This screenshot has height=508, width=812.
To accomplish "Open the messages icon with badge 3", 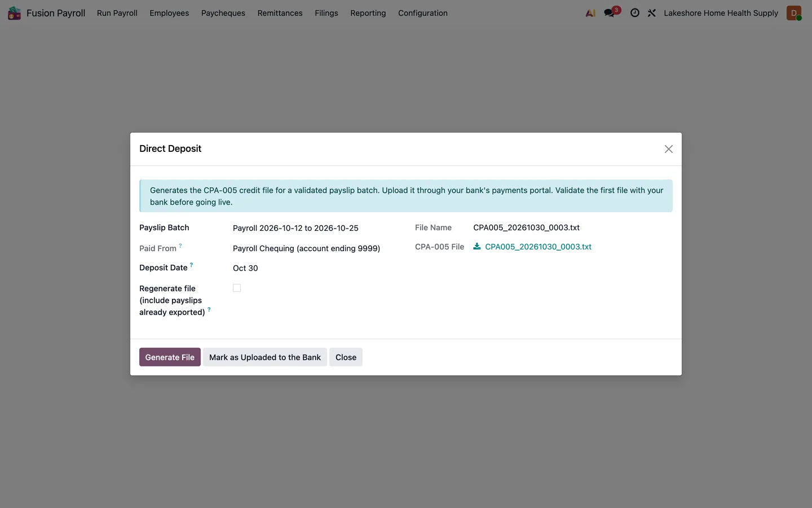I will pos(611,12).
